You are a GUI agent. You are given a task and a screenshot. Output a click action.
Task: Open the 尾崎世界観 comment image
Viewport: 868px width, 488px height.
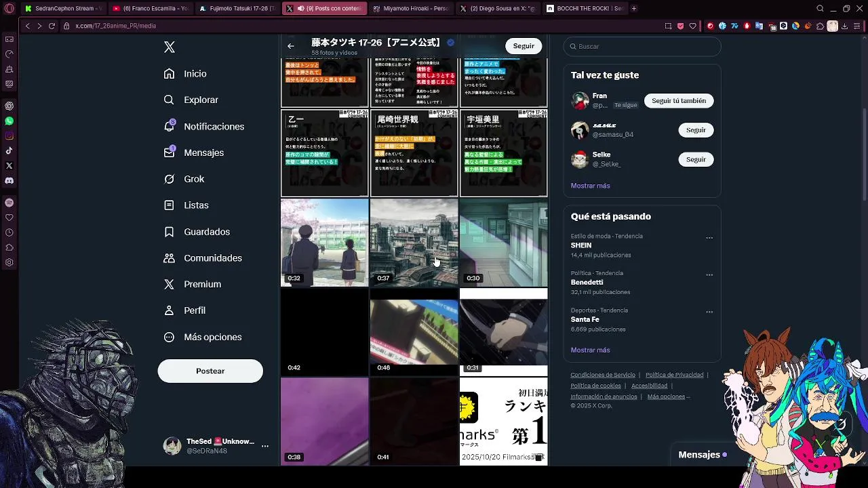click(414, 153)
